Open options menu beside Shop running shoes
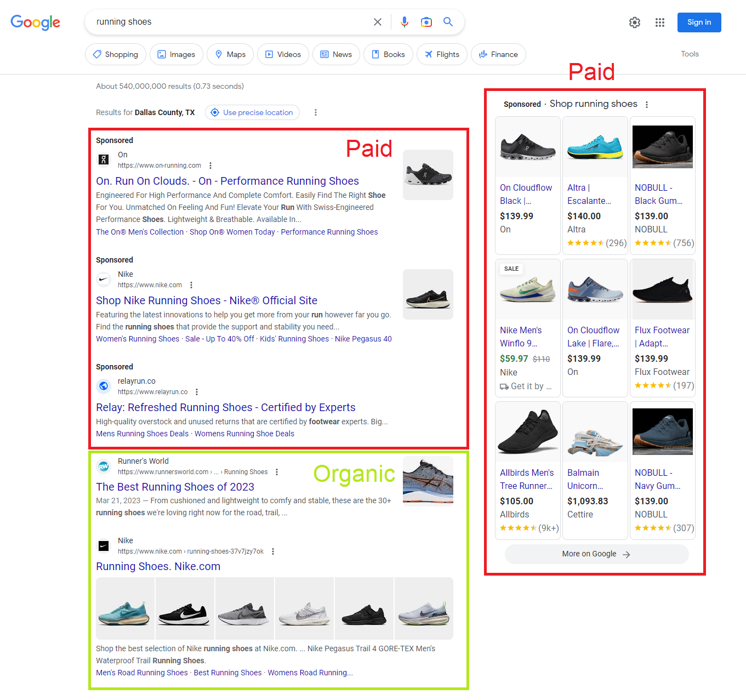 [647, 105]
